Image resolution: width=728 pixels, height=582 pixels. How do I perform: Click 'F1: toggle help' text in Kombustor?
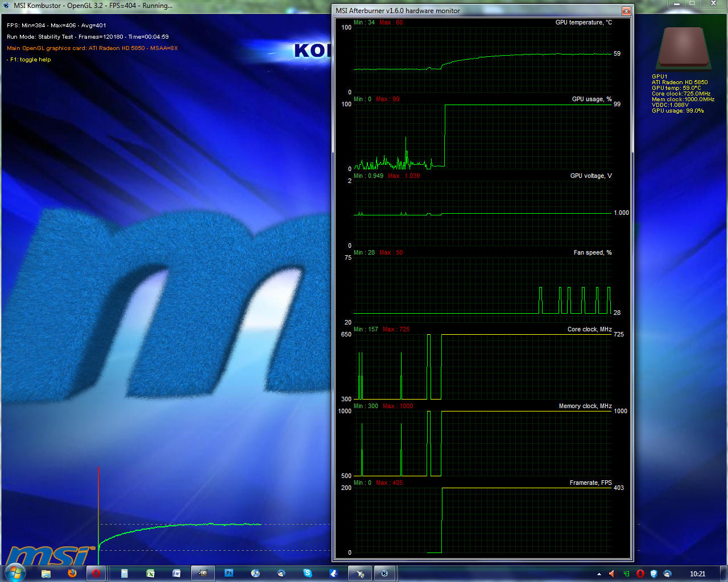point(29,60)
